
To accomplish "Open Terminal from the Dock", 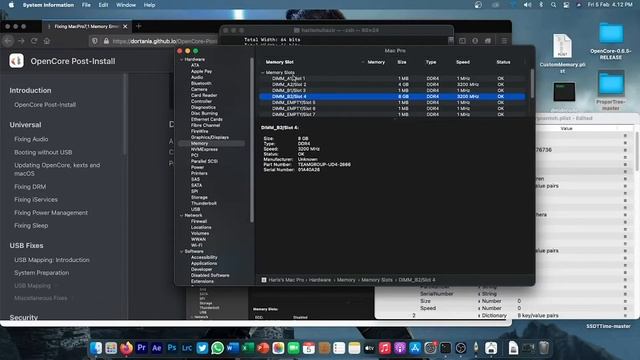I will pyautogui.click(x=446, y=348).
